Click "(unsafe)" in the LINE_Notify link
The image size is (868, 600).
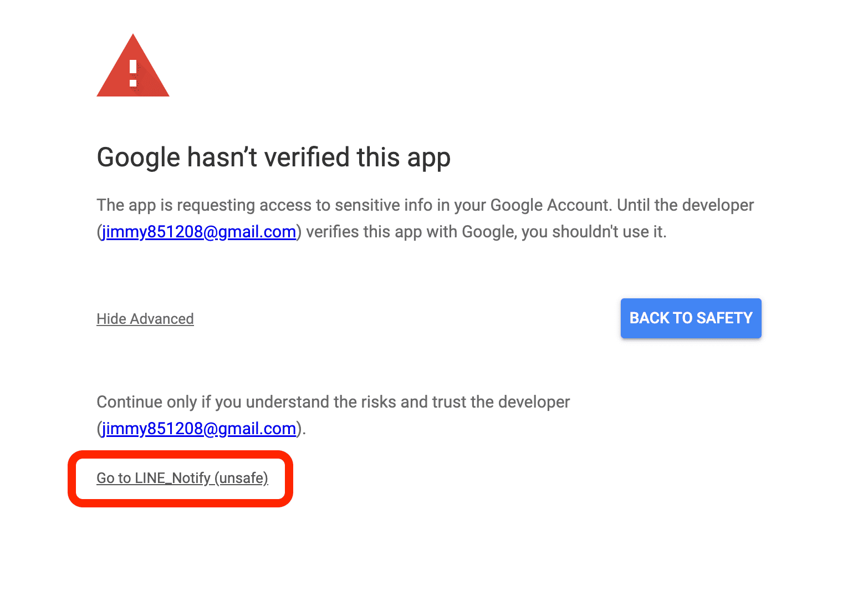click(241, 478)
